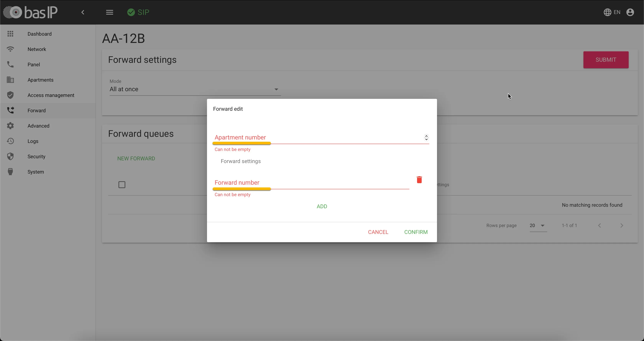Screen dimensions: 644x341
Task: Open Rows per page dropdown
Action: 538,226
